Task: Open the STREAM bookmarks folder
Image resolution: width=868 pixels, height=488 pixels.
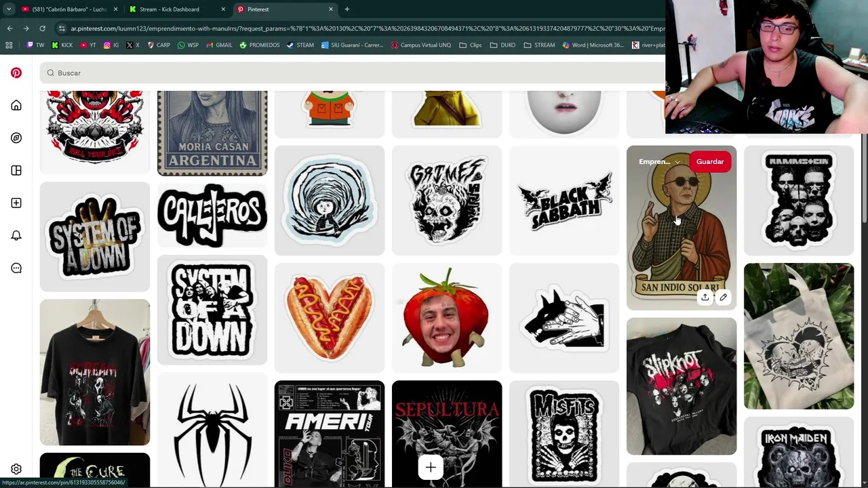Action: 539,45
